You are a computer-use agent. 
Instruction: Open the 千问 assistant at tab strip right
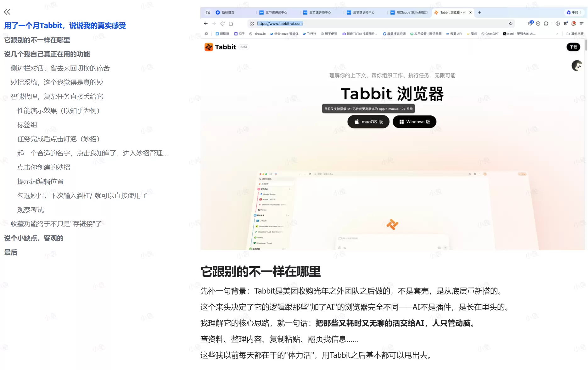574,12
